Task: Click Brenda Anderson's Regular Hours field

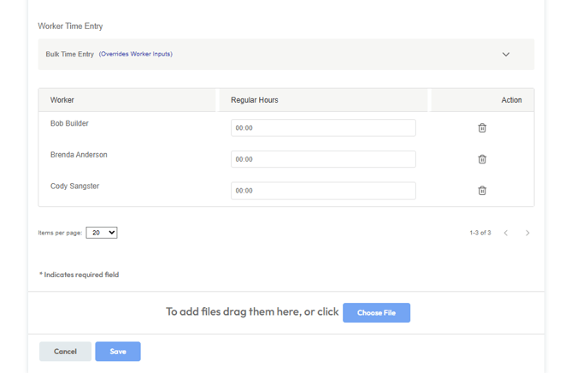Action: 323,159
